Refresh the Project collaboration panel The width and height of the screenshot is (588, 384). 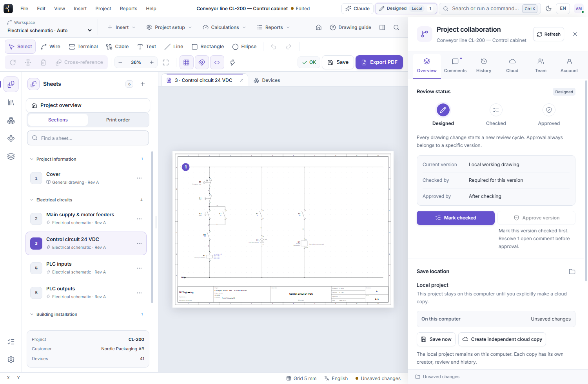pos(549,34)
